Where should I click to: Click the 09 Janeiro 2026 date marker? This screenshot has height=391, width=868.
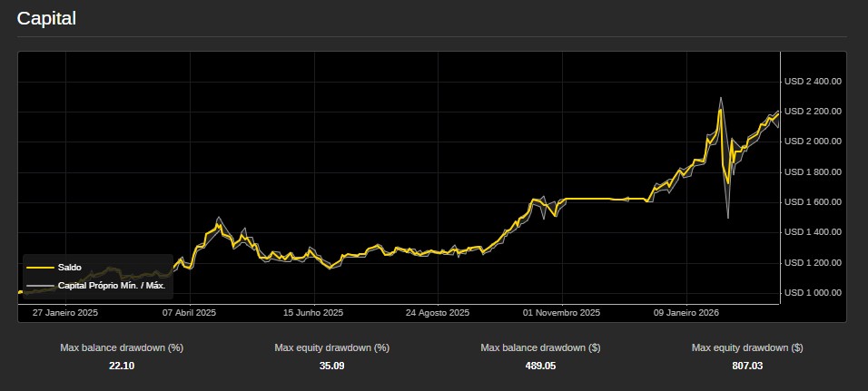click(x=686, y=313)
